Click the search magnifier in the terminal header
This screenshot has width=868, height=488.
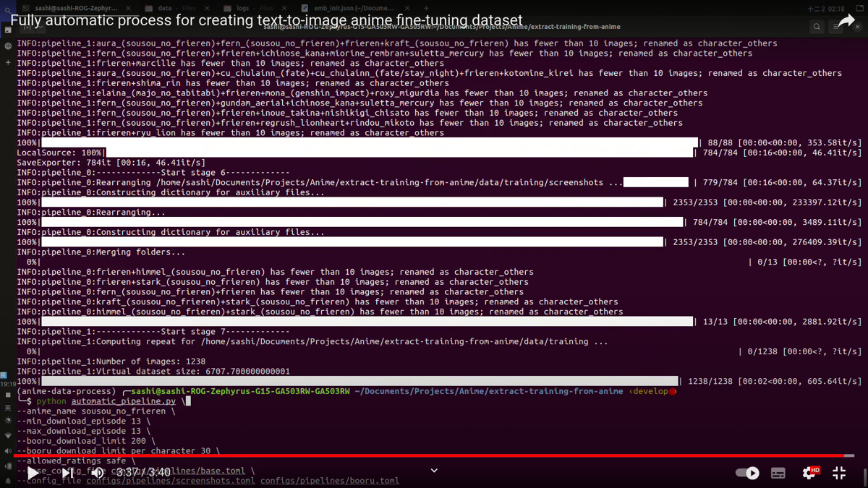[817, 26]
